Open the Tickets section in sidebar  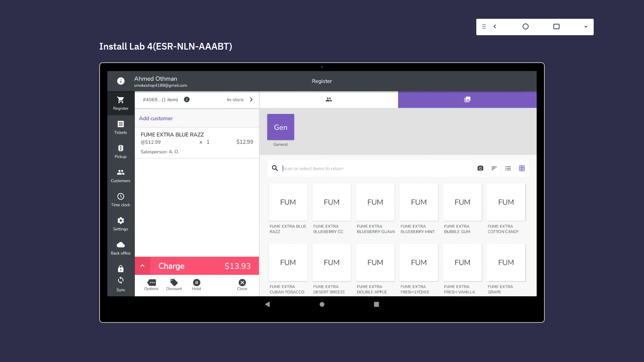(120, 127)
